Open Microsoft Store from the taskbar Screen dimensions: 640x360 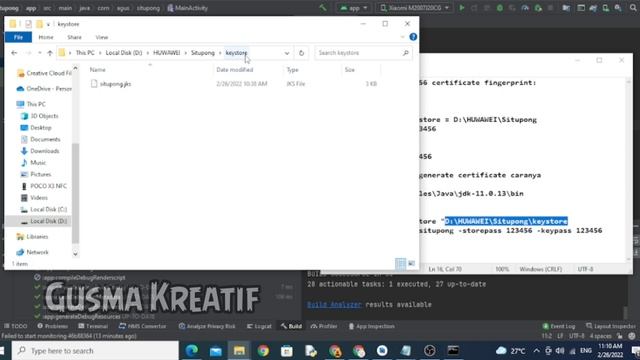coord(287,351)
